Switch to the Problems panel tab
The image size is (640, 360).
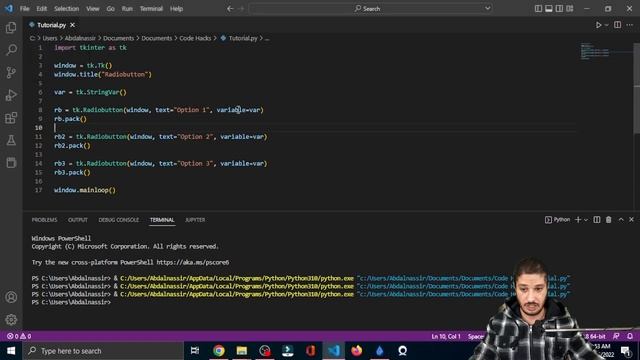point(44,220)
